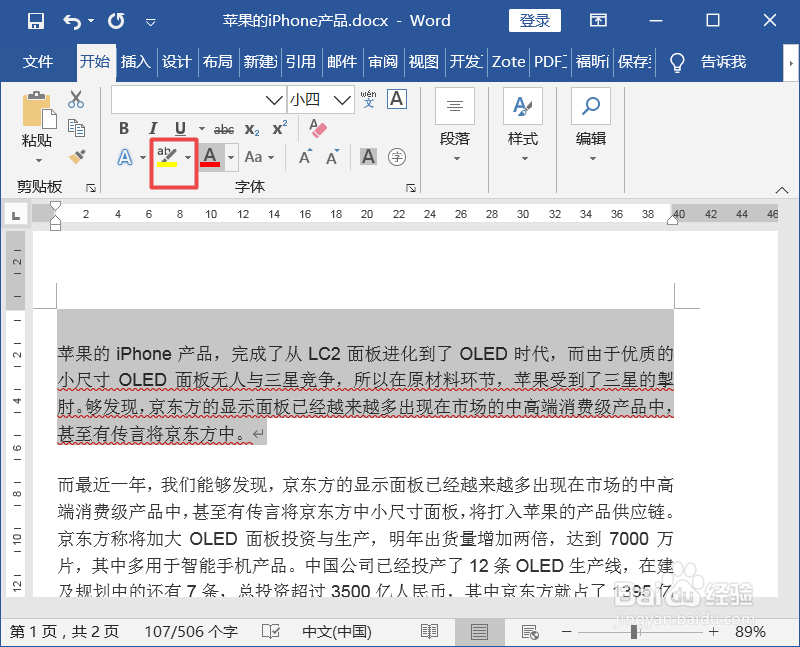Switch to the 插入 ribbon tab
The image size is (800, 647).
(136, 61)
